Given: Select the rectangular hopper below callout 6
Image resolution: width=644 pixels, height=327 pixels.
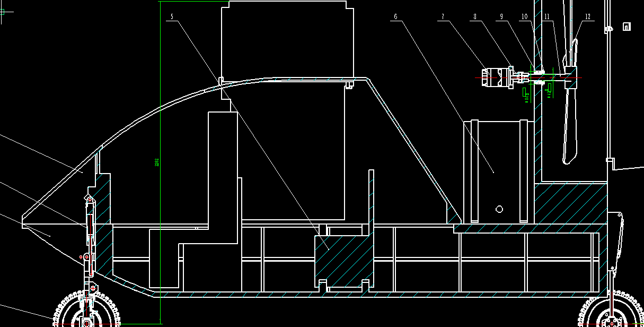Looking at the screenshot, I should (498, 170).
